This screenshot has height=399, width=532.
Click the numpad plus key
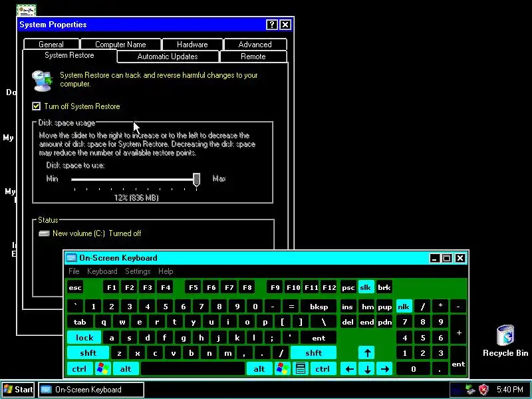[x=459, y=330]
